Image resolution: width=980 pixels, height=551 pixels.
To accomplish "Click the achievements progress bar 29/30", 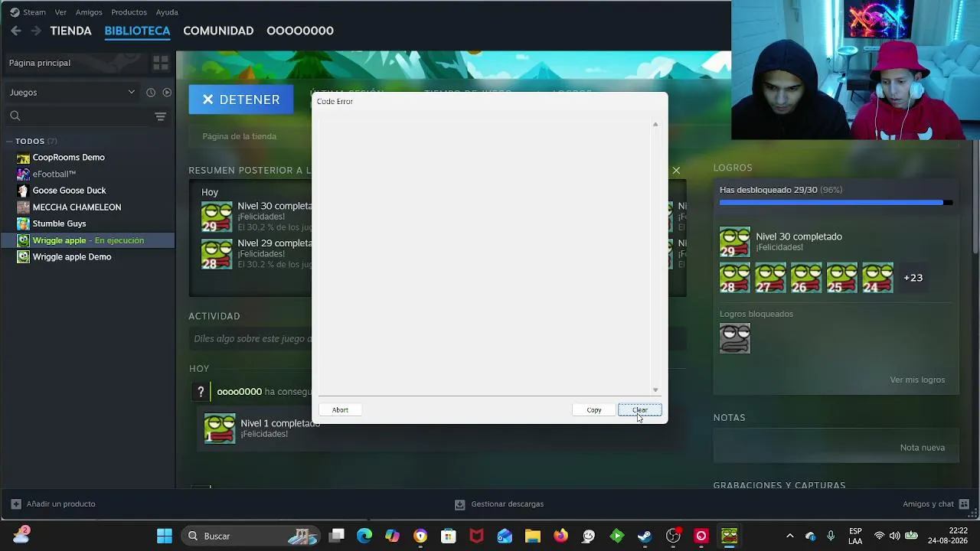I will click(x=836, y=203).
